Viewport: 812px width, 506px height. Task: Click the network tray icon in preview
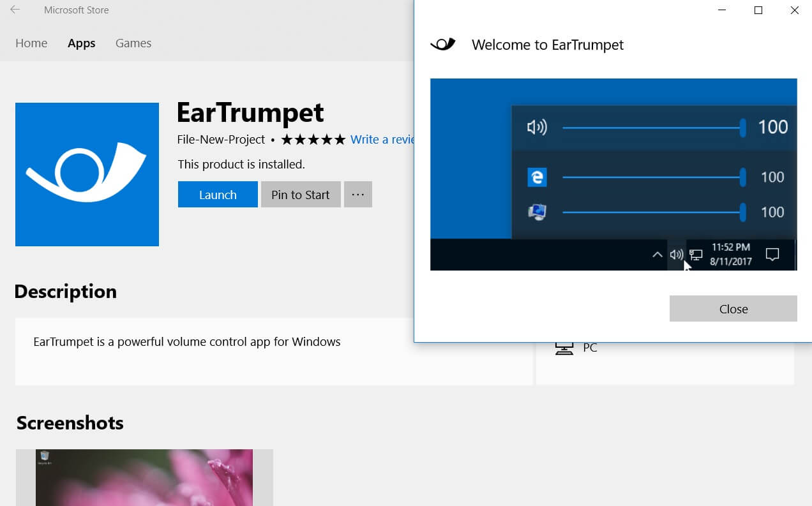[x=696, y=255]
